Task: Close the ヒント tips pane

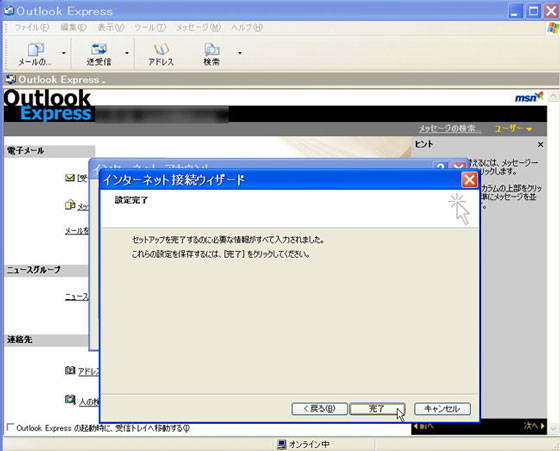Action: click(540, 144)
